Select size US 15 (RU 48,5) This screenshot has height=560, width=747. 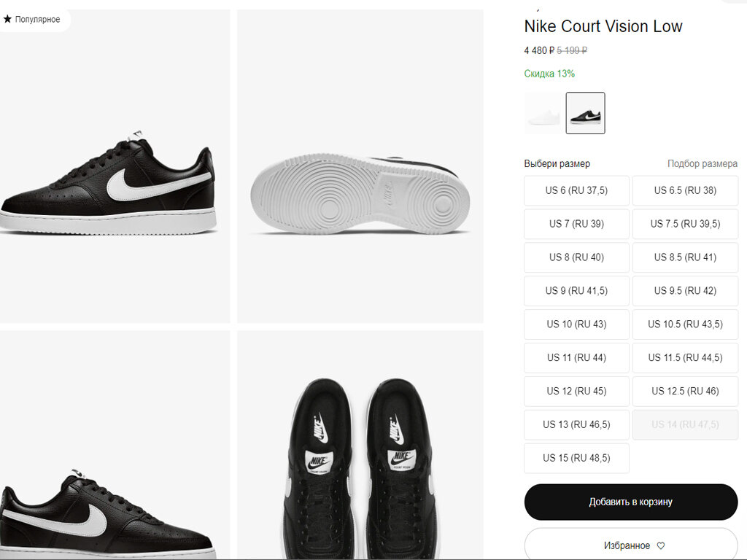click(576, 458)
